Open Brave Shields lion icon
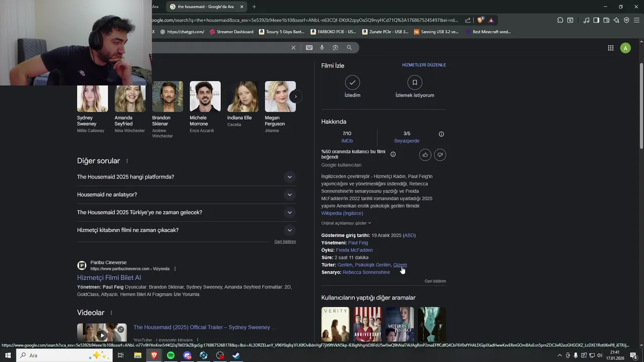644x362 pixels. (x=480, y=20)
